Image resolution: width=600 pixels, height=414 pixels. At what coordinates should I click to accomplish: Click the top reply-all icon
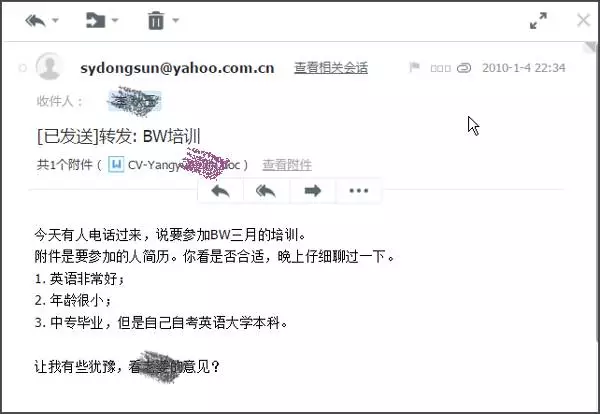(36, 20)
